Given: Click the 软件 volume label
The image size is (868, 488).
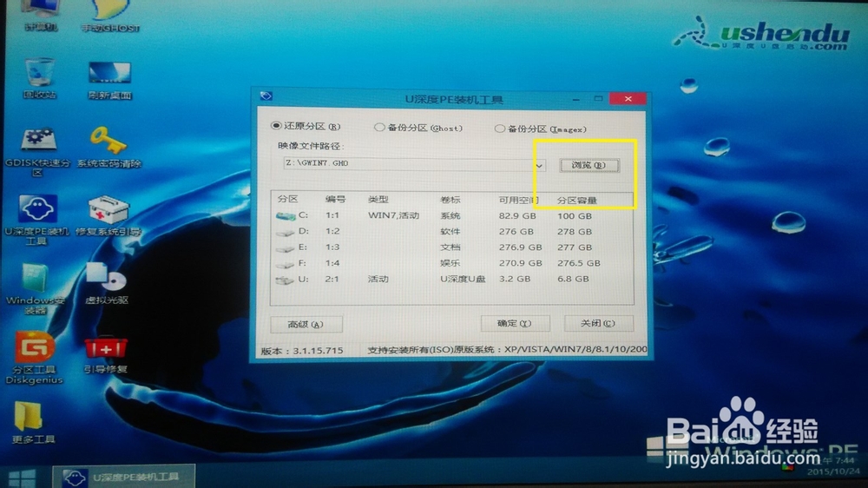Looking at the screenshot, I should click(x=450, y=232).
